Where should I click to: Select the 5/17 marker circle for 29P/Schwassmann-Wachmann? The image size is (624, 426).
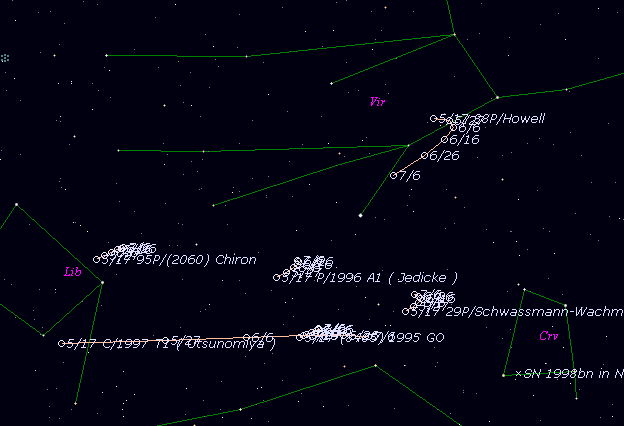(x=405, y=311)
